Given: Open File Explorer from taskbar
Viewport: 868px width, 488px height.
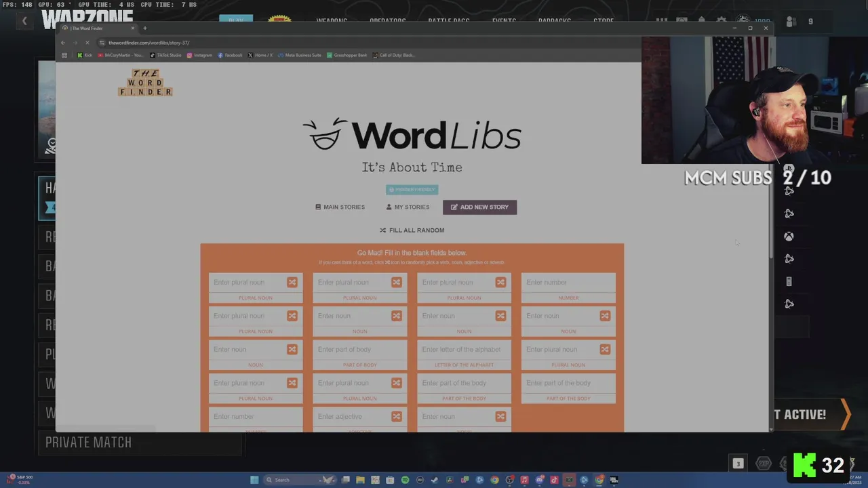Looking at the screenshot, I should pos(360,480).
